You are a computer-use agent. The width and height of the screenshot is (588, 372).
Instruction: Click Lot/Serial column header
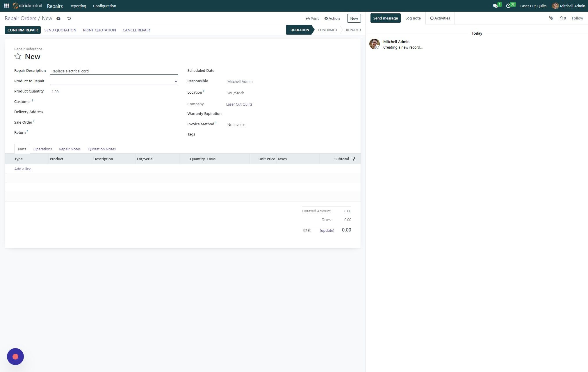pyautogui.click(x=157, y=159)
